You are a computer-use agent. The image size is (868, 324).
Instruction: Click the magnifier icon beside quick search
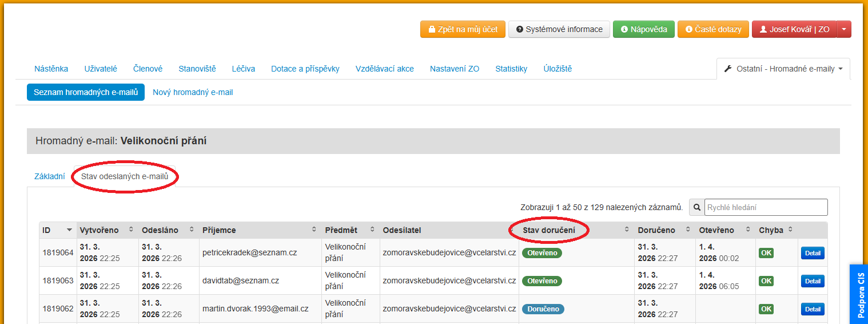(697, 207)
